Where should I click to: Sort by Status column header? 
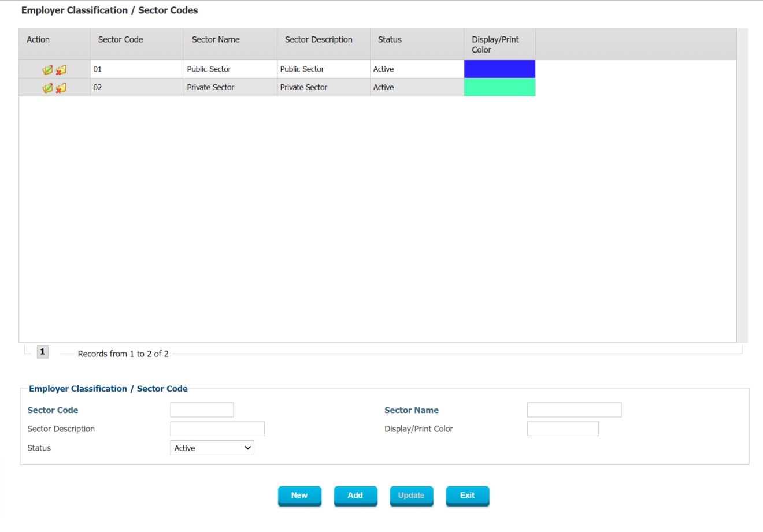(417, 44)
